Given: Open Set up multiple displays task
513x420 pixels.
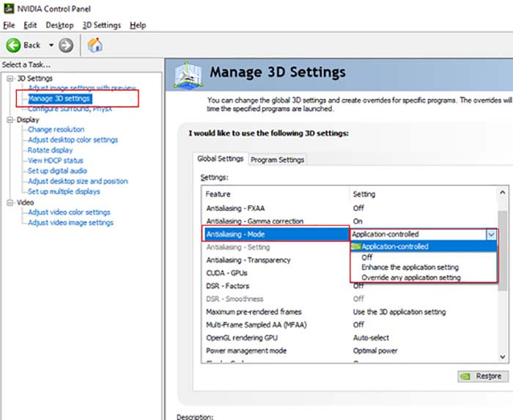Looking at the screenshot, I should pos(64,192).
